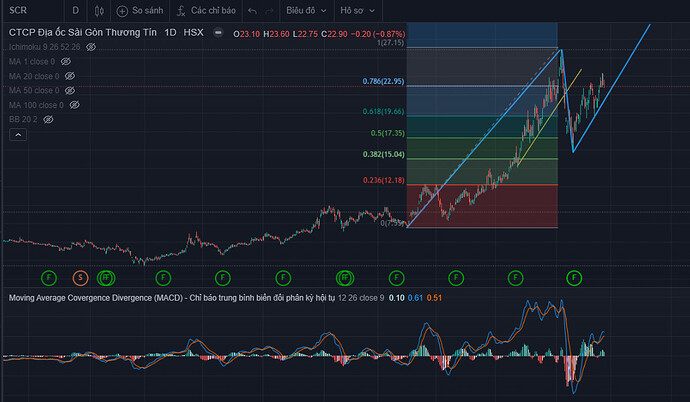Viewport: 690px width, 402px height.
Task: Show the MA 100 close indicator
Action: tap(75, 105)
